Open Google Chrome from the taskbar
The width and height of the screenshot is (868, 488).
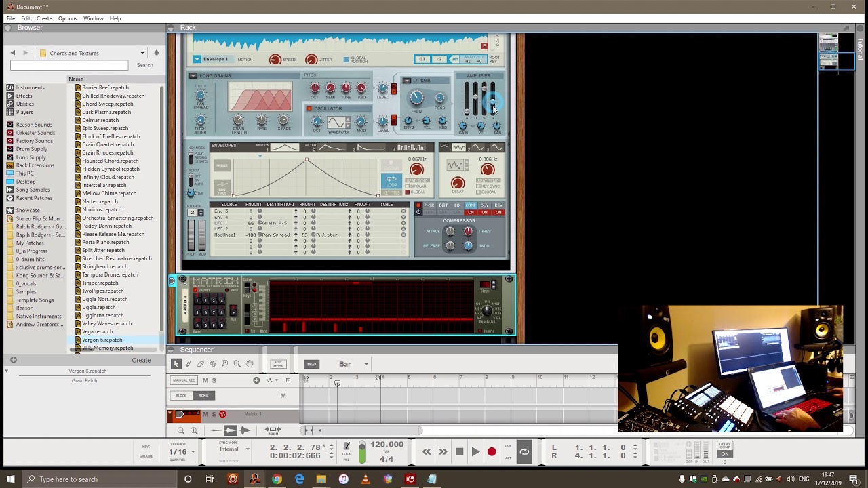click(x=277, y=479)
